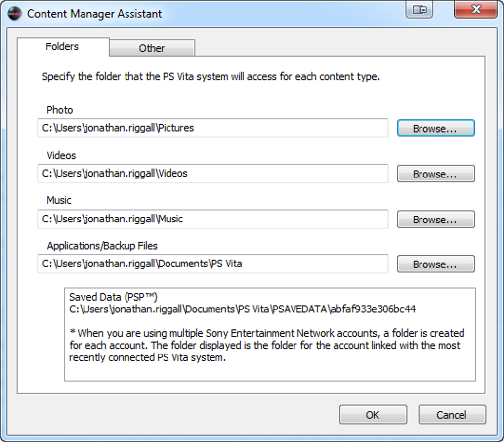Viewport: 504px width, 442px height.
Task: Browse for the Videos folder
Action: (435, 174)
